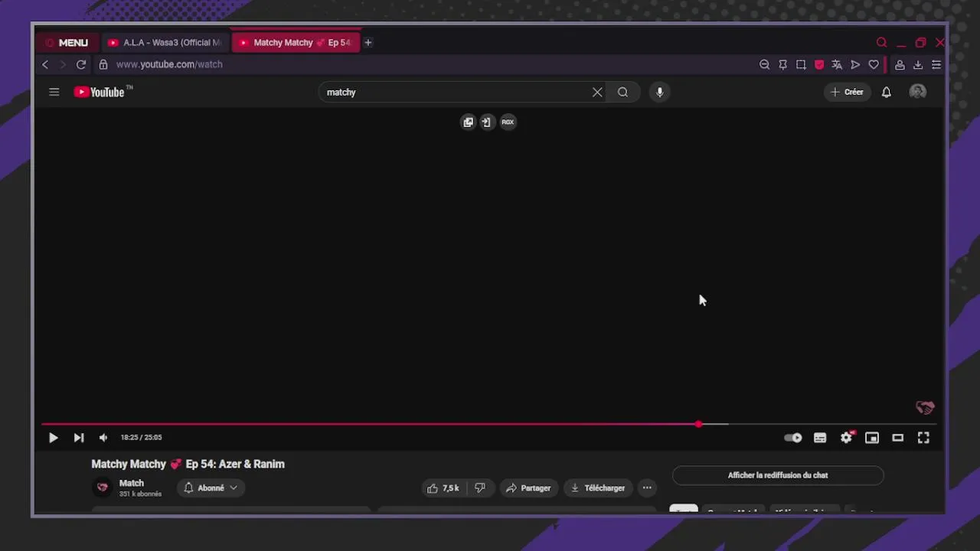The width and height of the screenshot is (980, 551).
Task: Enter fullscreen mode
Action: pos(923,438)
